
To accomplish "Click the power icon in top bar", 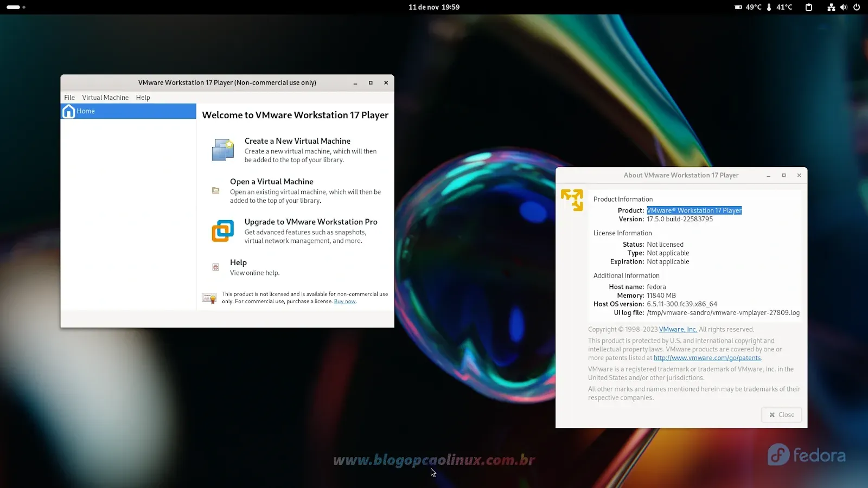I will point(857,7).
